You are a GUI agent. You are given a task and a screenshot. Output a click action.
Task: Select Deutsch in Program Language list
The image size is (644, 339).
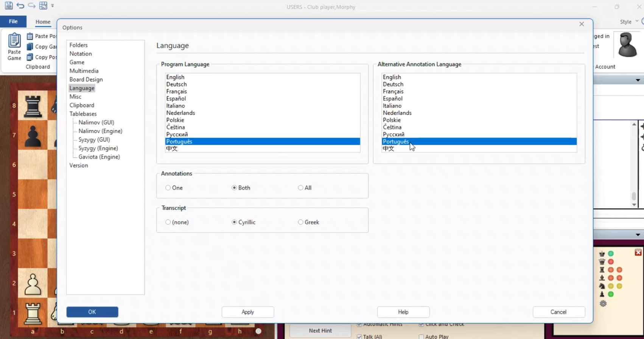coord(263,84)
